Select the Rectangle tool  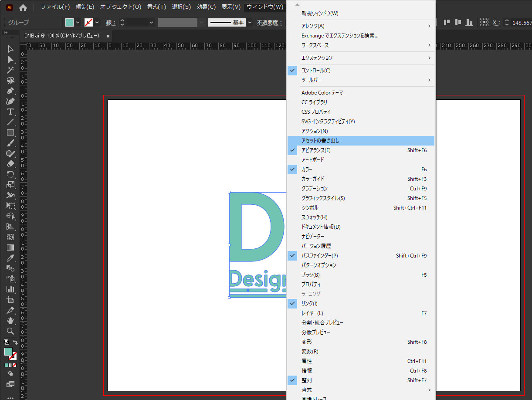click(10, 132)
